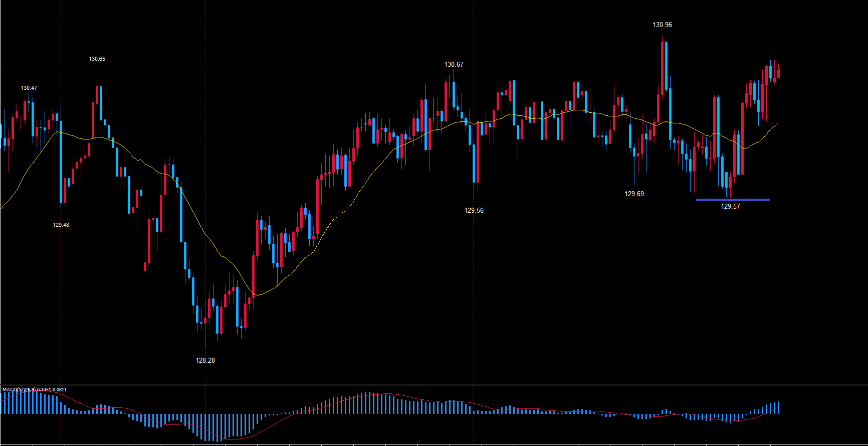Select the rightmost MACD histogram bar
This screenshot has width=868, height=446.
[x=778, y=407]
